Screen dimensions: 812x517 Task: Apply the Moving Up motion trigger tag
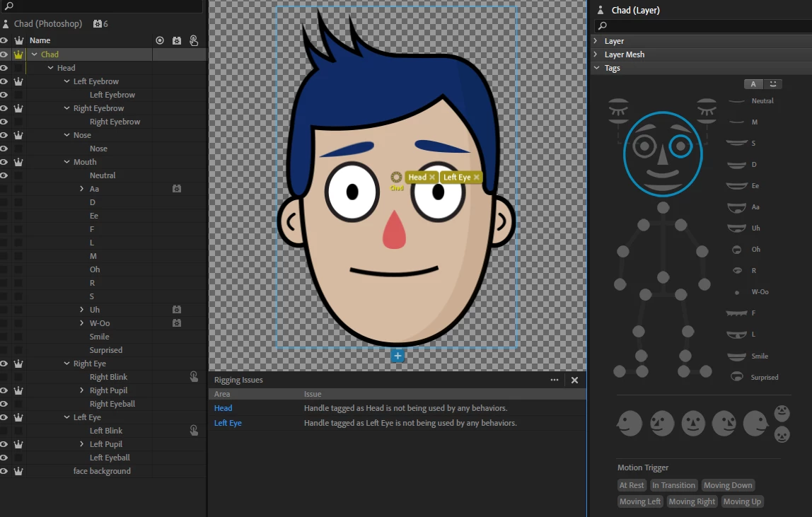coord(742,501)
